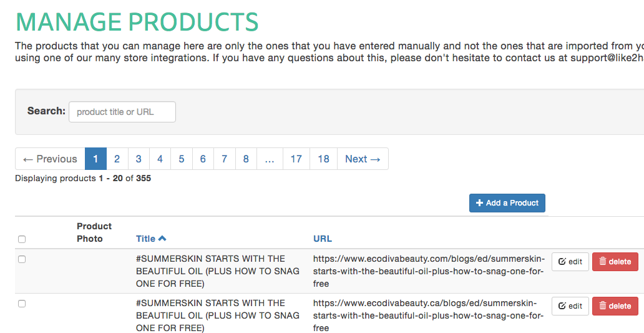Click the product title or URL search field
Image resolution: width=644 pixels, height=333 pixels.
(x=122, y=112)
